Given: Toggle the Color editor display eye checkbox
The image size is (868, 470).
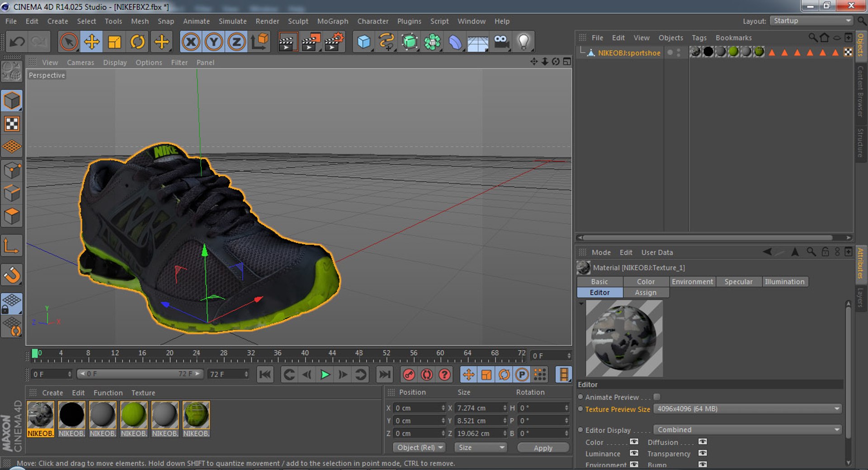Looking at the screenshot, I should point(634,442).
